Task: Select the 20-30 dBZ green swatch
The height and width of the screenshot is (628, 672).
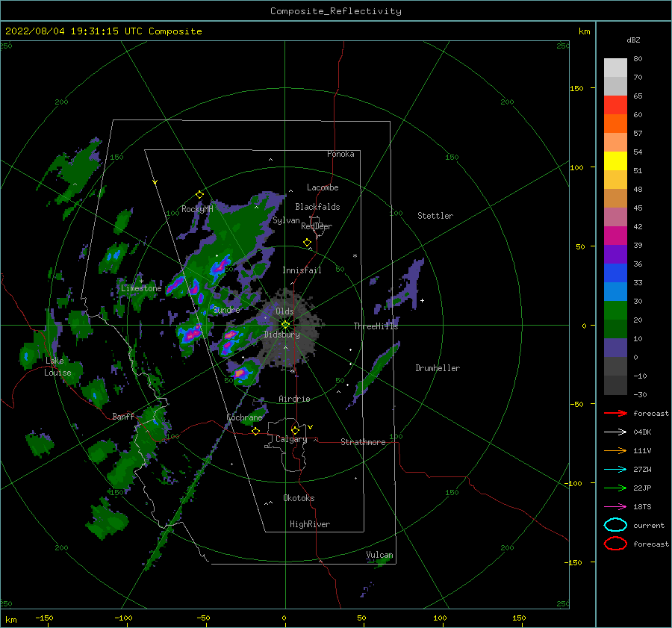Action: [x=615, y=311]
